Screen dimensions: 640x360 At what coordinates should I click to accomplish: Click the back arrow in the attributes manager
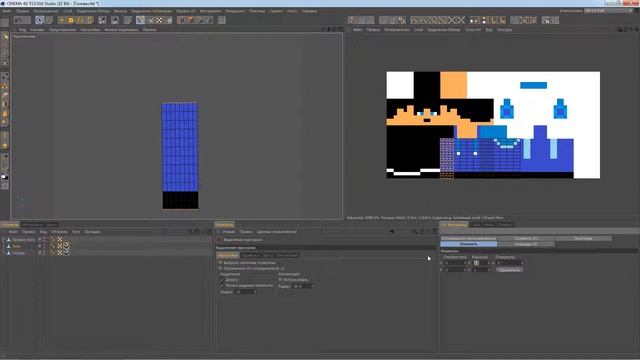391,231
